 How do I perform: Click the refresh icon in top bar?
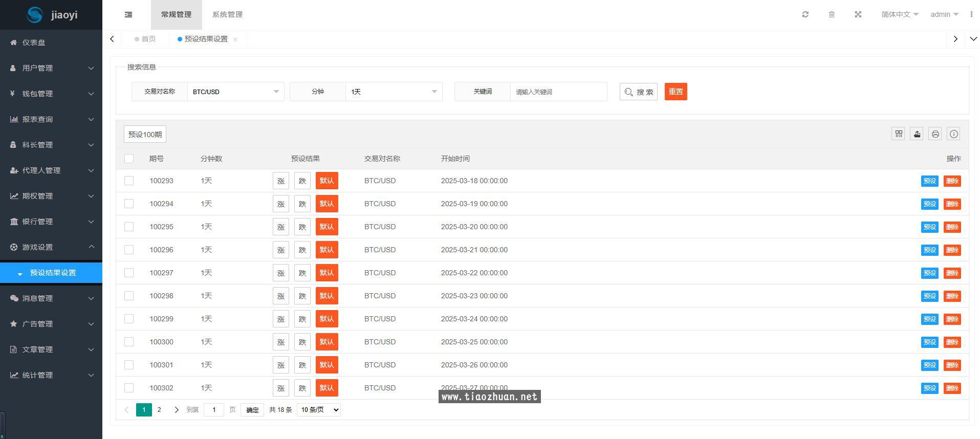[805, 14]
